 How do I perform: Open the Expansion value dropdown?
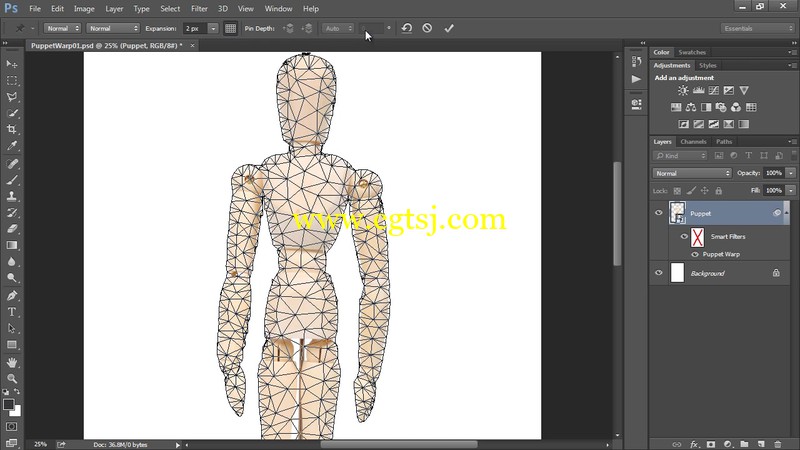(213, 29)
